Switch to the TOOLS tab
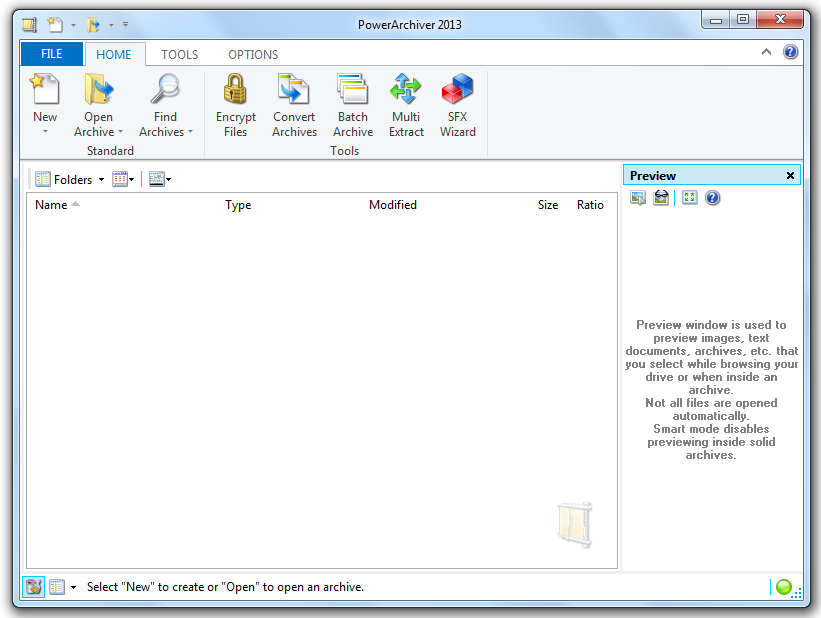 click(x=179, y=54)
